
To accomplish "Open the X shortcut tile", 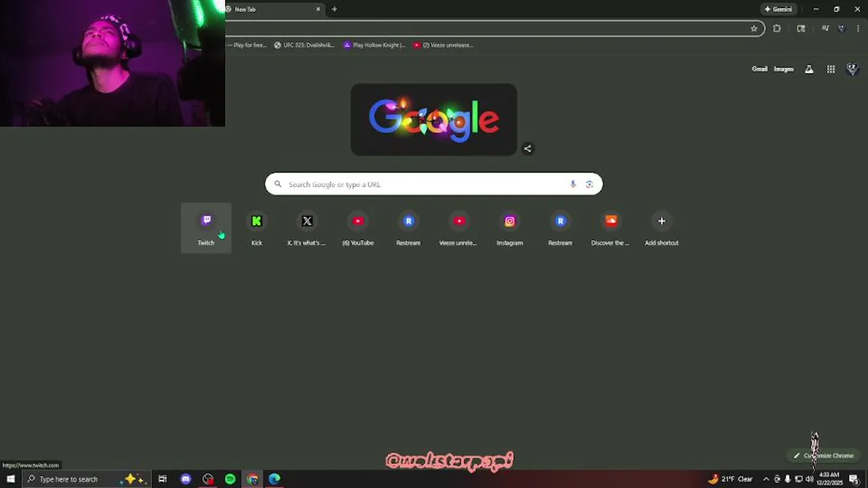I will pos(307,228).
